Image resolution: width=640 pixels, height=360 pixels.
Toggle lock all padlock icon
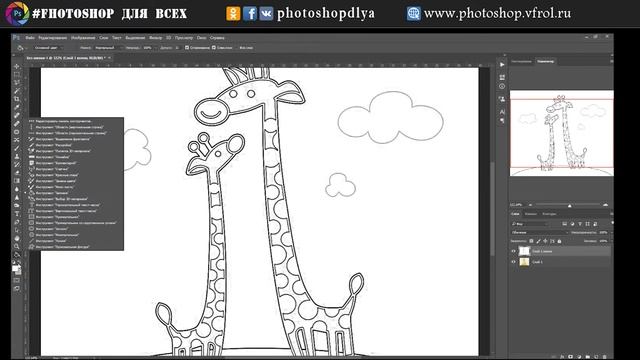pos(559,241)
